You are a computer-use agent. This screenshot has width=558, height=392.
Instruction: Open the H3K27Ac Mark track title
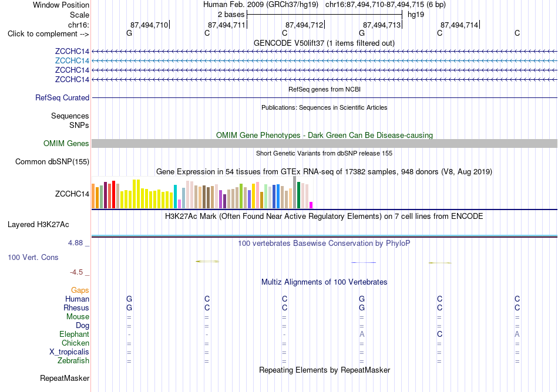coord(324,217)
